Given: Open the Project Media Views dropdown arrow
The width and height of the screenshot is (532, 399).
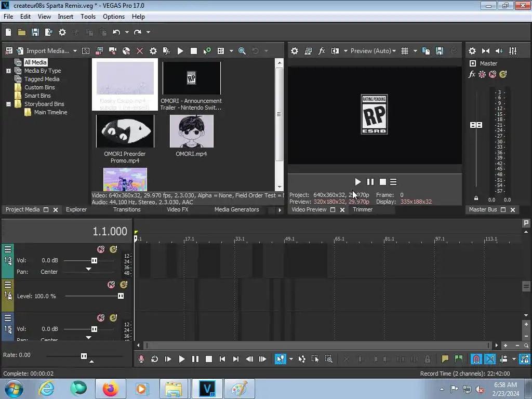Looking at the screenshot, I should 231,51.
